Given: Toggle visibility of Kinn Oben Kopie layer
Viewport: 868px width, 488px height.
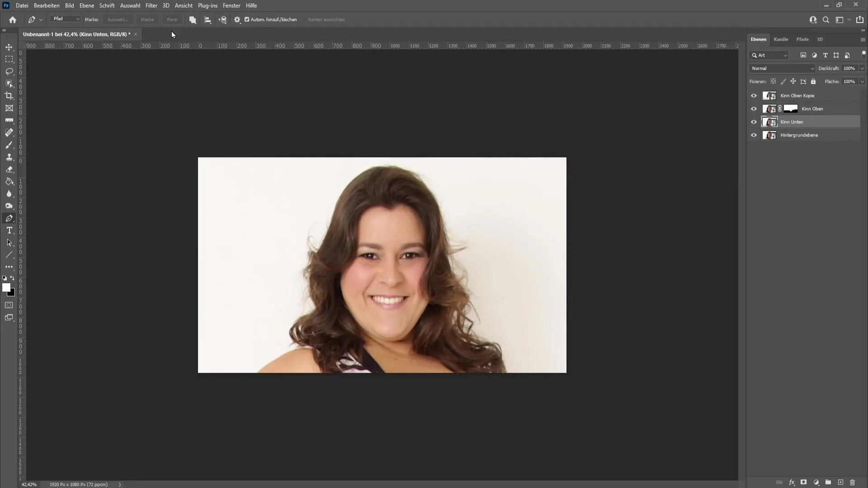Looking at the screenshot, I should [x=754, y=95].
